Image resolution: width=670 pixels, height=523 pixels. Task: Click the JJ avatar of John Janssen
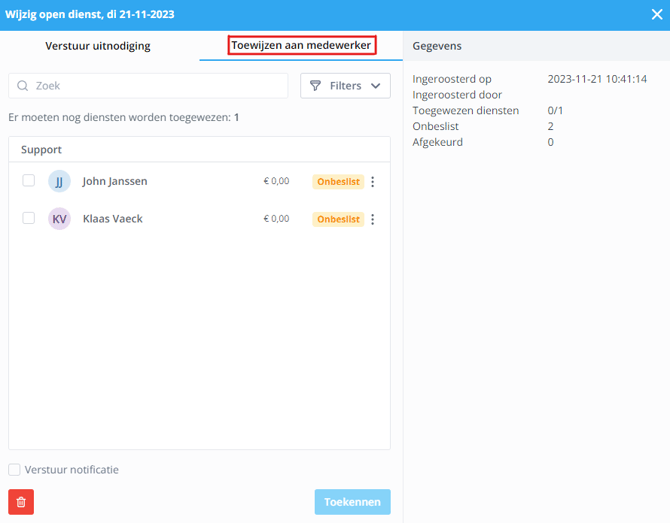click(x=60, y=182)
